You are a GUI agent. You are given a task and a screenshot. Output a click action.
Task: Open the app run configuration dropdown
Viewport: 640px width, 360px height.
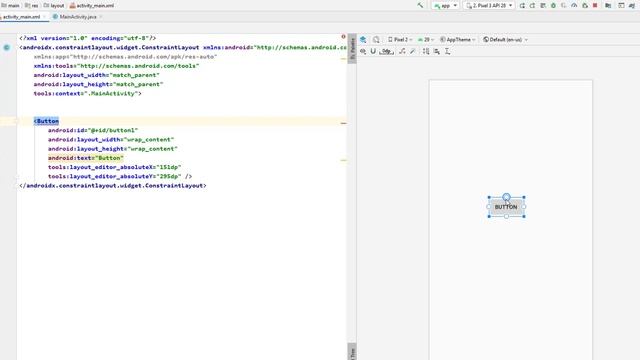click(445, 6)
